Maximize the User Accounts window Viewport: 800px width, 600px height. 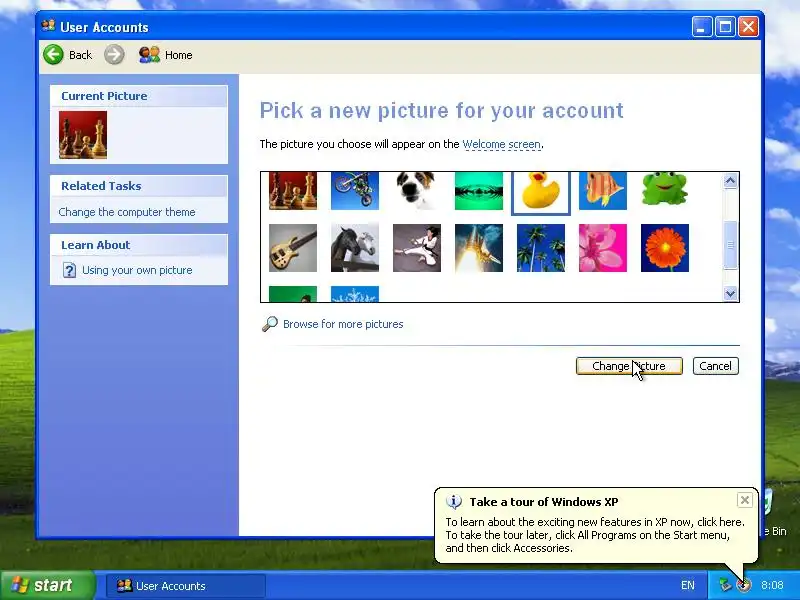725,27
